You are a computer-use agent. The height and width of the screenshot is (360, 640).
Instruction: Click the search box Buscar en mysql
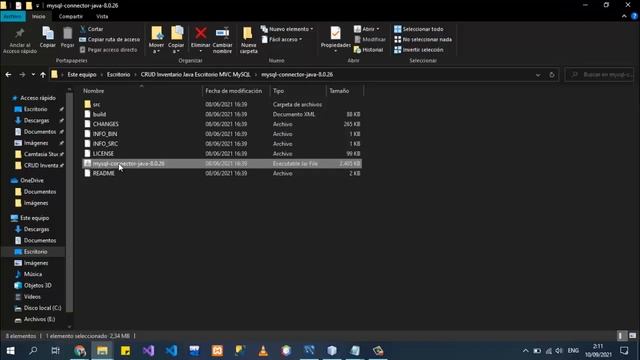pyautogui.click(x=600, y=75)
